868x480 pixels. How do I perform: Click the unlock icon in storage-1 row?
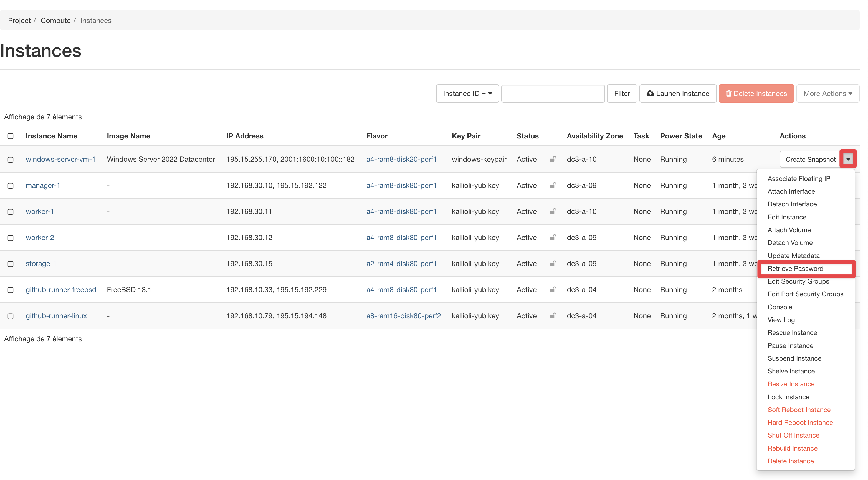pos(553,263)
